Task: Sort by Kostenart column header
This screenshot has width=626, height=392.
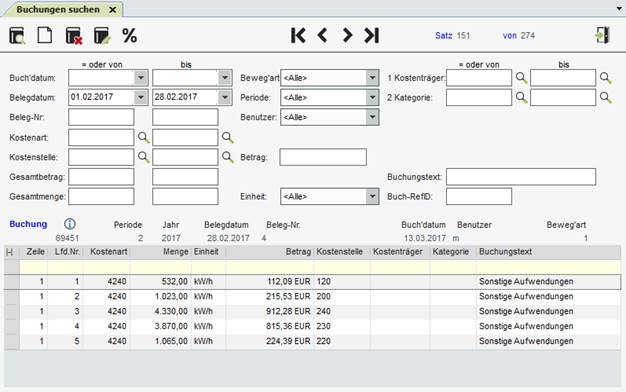Action: (107, 252)
